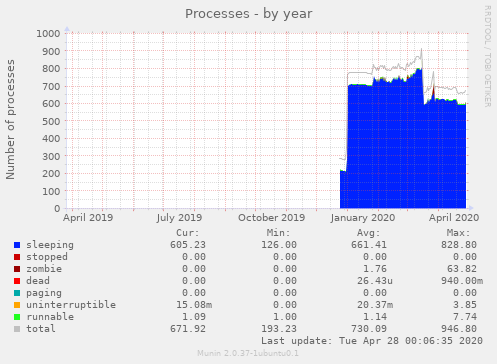
Task: Click the blue sleeping legend swatch
Action: click(x=17, y=245)
